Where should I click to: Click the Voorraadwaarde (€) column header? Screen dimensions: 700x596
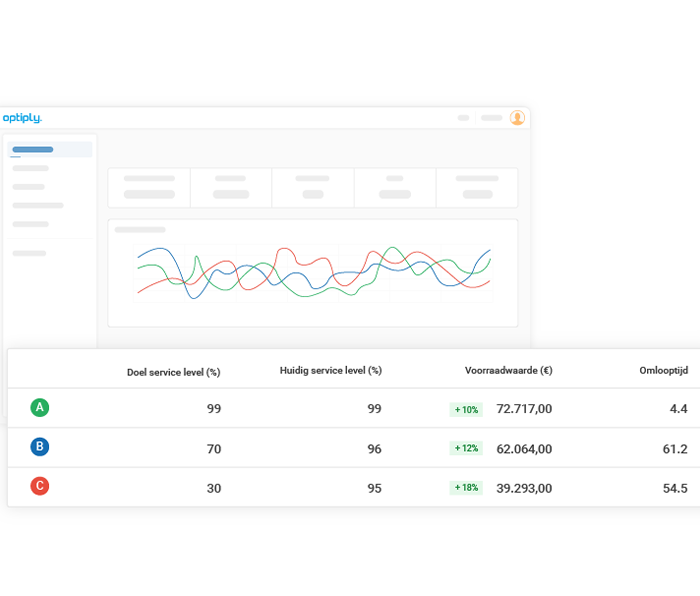[508, 371]
